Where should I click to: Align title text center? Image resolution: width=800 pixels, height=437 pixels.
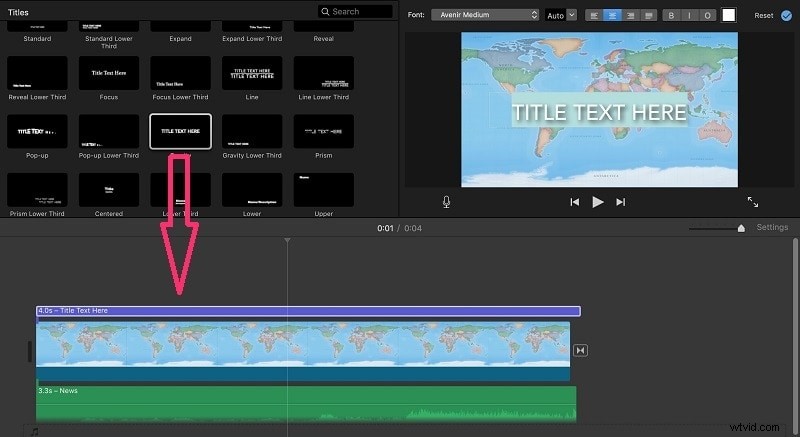[x=612, y=15]
